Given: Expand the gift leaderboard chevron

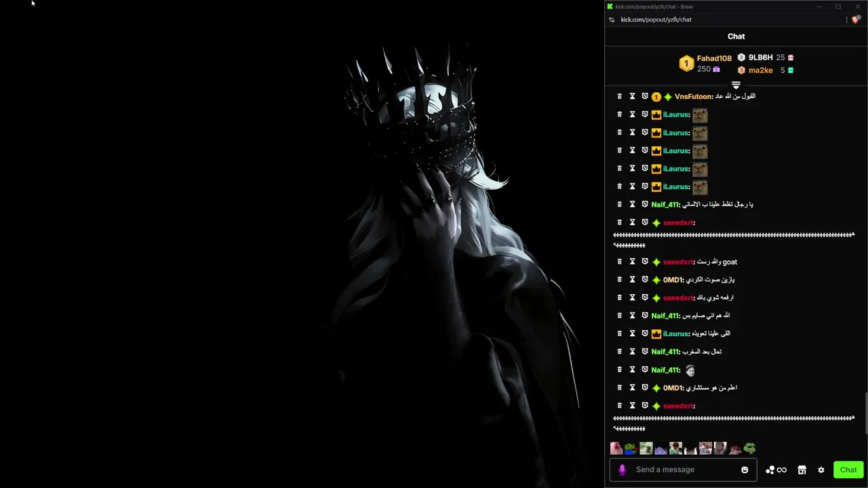Looking at the screenshot, I should (736, 85).
